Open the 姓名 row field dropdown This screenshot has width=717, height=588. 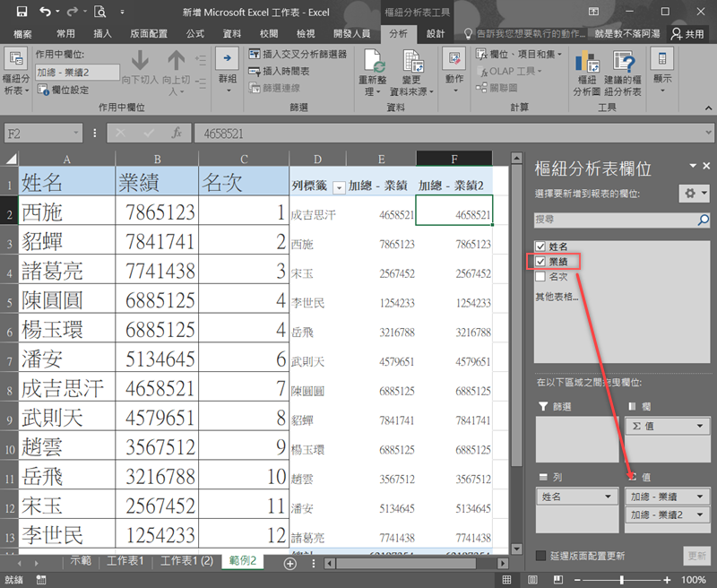[x=608, y=497]
